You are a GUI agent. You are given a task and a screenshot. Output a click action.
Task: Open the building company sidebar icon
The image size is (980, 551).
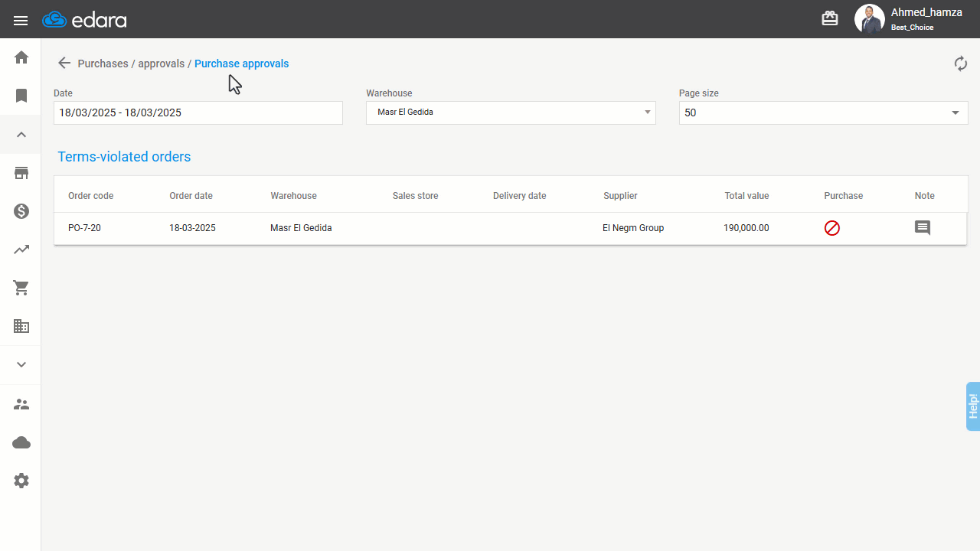[x=21, y=326]
